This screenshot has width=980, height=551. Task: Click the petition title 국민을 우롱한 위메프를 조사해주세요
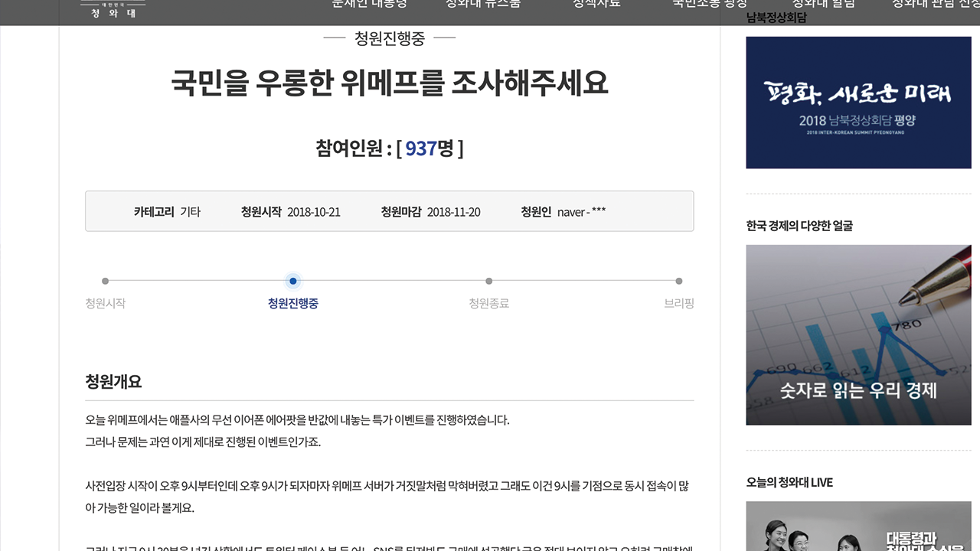coord(390,83)
